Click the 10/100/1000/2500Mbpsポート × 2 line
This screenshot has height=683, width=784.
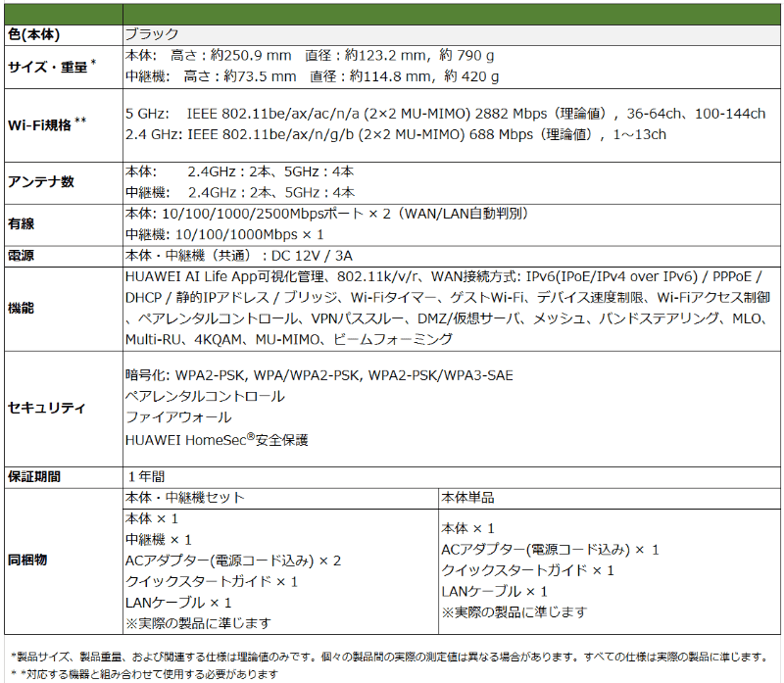pyautogui.click(x=327, y=214)
